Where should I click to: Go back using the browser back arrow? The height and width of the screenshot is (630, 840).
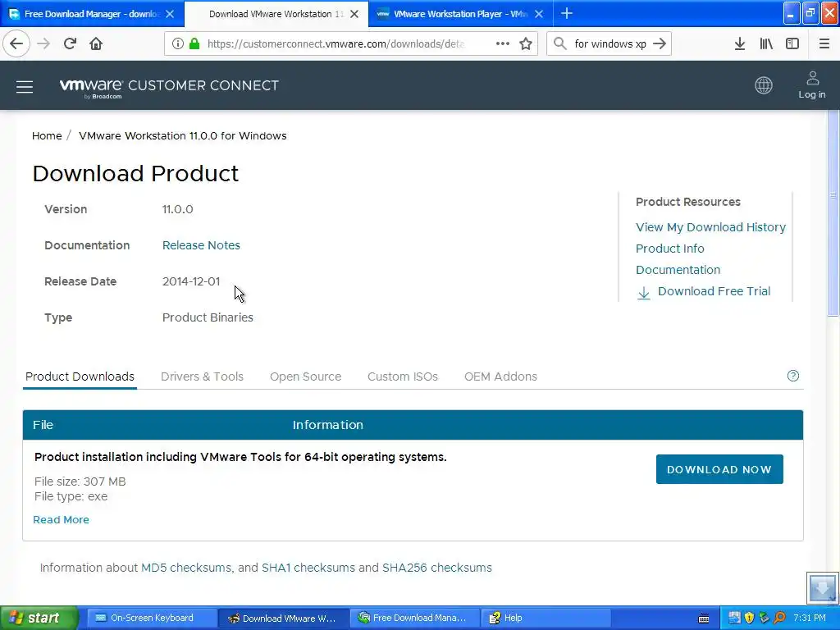tap(16, 43)
